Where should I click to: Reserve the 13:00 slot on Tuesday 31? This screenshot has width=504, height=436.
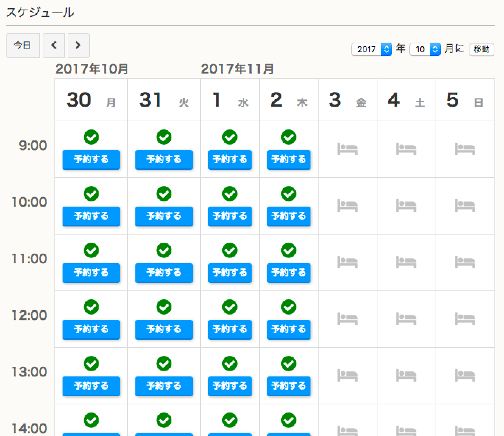coord(164,386)
